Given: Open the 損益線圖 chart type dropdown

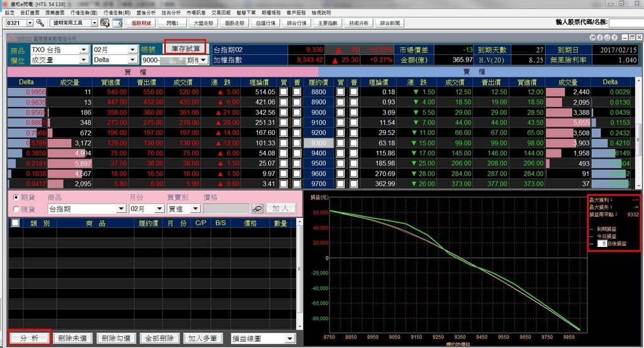Looking at the screenshot, I should 290,339.
